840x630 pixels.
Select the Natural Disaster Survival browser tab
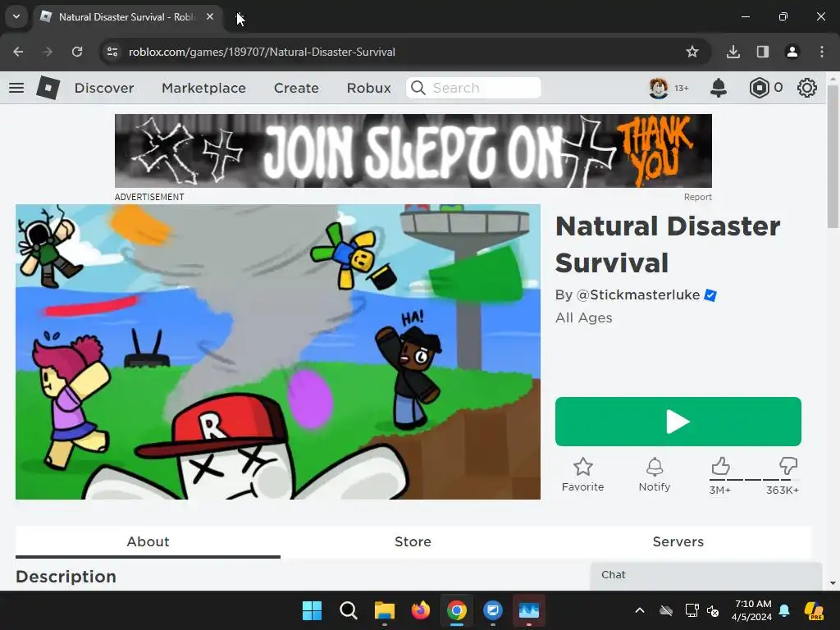[127, 16]
